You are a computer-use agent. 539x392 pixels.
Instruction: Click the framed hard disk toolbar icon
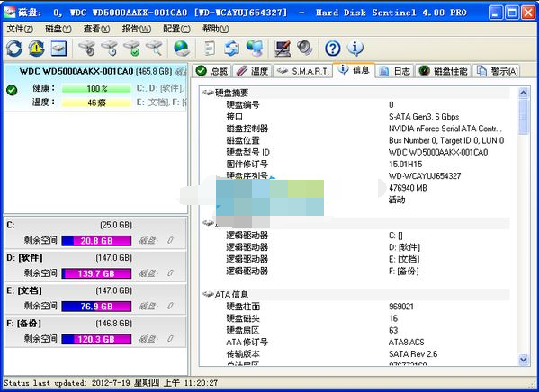click(58, 49)
